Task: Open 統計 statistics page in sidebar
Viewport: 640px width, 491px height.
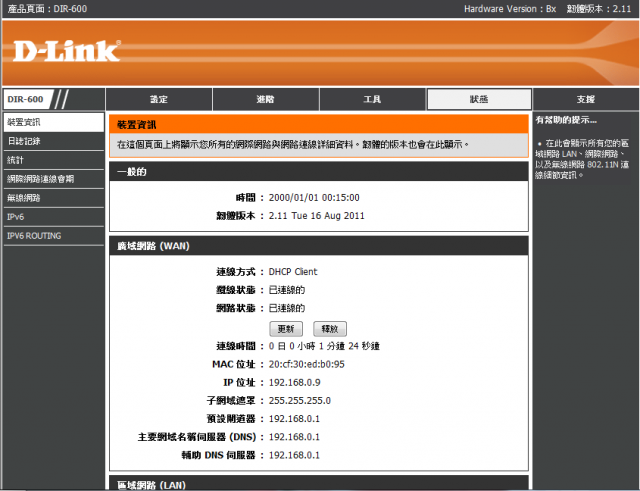Action: [x=54, y=160]
